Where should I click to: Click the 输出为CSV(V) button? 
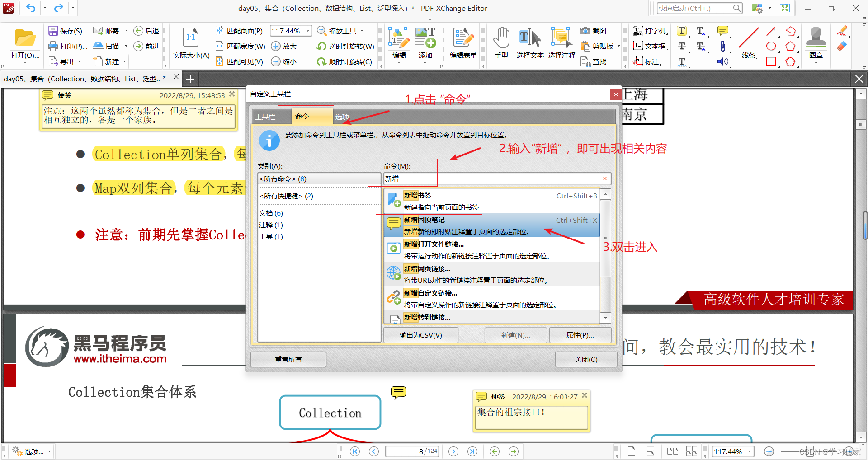tap(420, 335)
